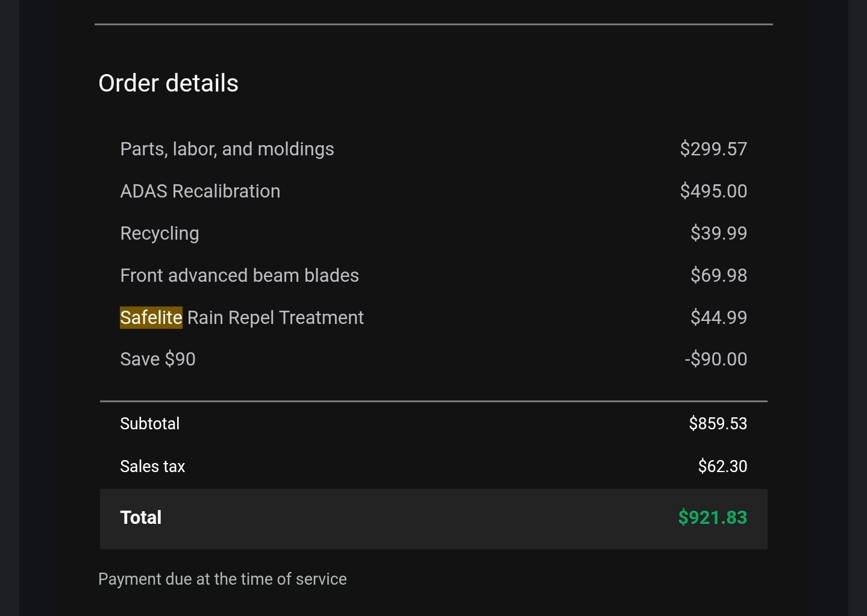Image resolution: width=867 pixels, height=616 pixels.
Task: Click the $62.30 tax amount
Action: (722, 466)
